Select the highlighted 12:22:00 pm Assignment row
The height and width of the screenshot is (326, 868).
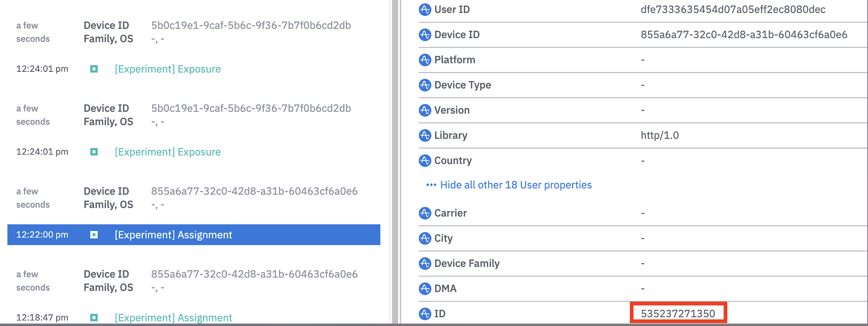tap(193, 235)
